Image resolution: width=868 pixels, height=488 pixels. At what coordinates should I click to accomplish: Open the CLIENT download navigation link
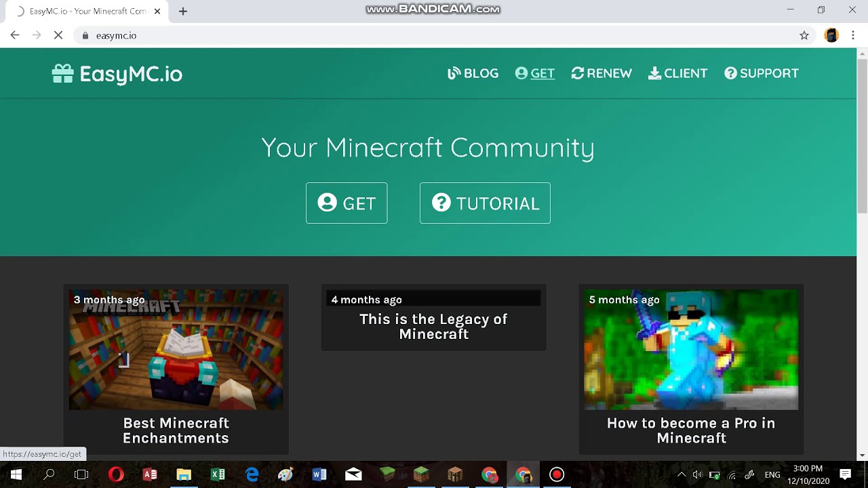(x=677, y=73)
